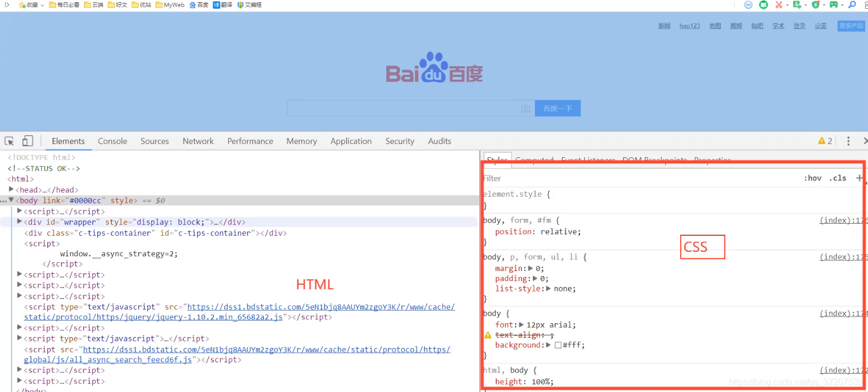The width and height of the screenshot is (868, 392).
Task: Focus the Styles Filter input
Action: click(x=640, y=178)
